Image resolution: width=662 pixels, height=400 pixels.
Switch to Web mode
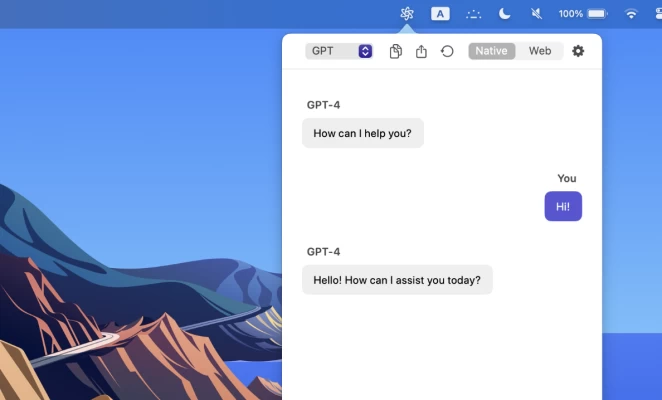[x=540, y=51]
